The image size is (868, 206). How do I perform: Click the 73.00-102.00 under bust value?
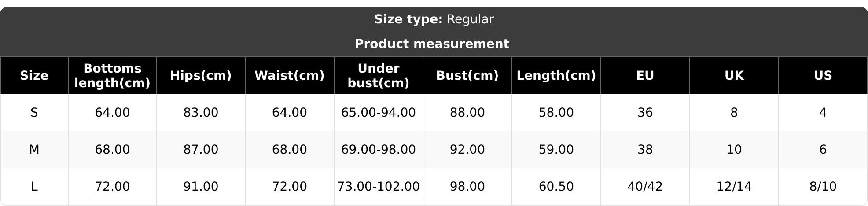click(378, 187)
